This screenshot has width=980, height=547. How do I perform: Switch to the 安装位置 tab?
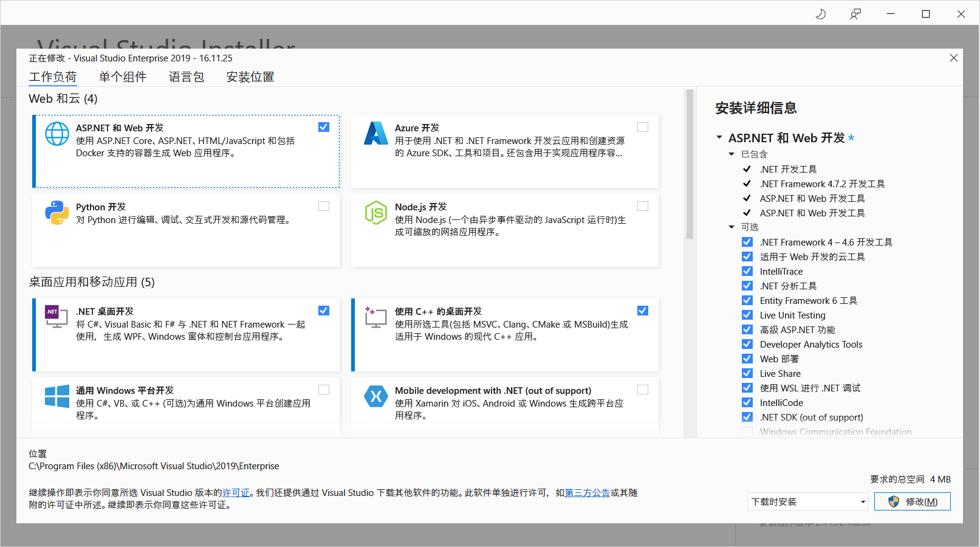click(x=250, y=77)
